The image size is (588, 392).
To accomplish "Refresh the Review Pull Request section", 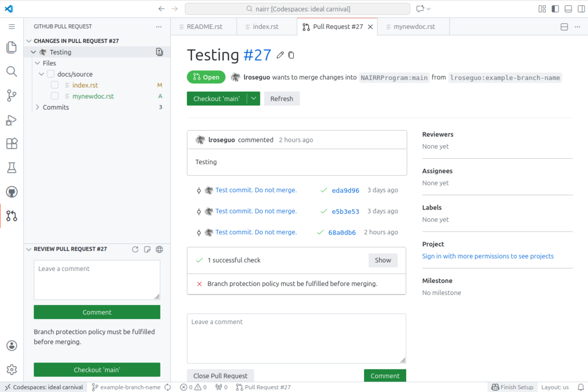I will pyautogui.click(x=135, y=249).
